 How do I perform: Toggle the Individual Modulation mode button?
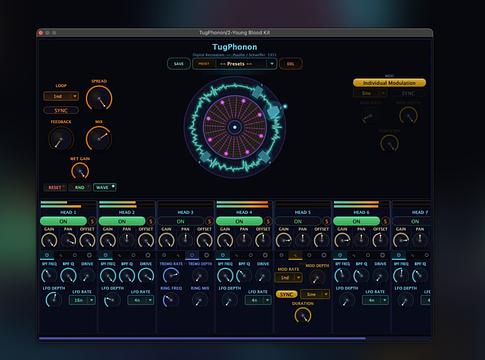(x=389, y=83)
